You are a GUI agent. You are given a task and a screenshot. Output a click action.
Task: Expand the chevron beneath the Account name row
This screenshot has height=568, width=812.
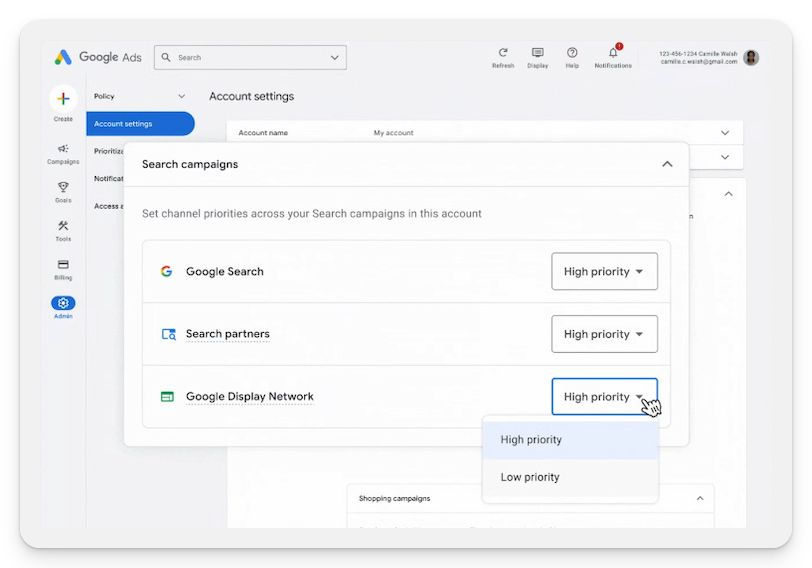tap(725, 157)
